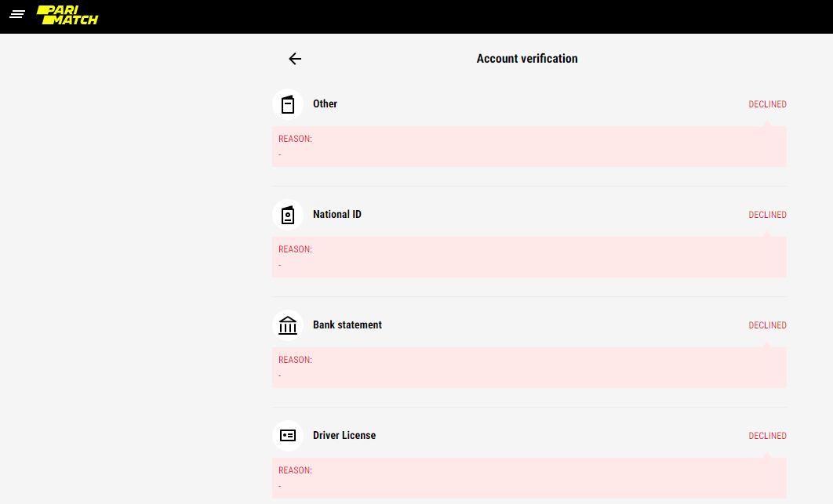Click the reason box under Other
Viewport: 833px width, 504px height.
click(x=529, y=147)
